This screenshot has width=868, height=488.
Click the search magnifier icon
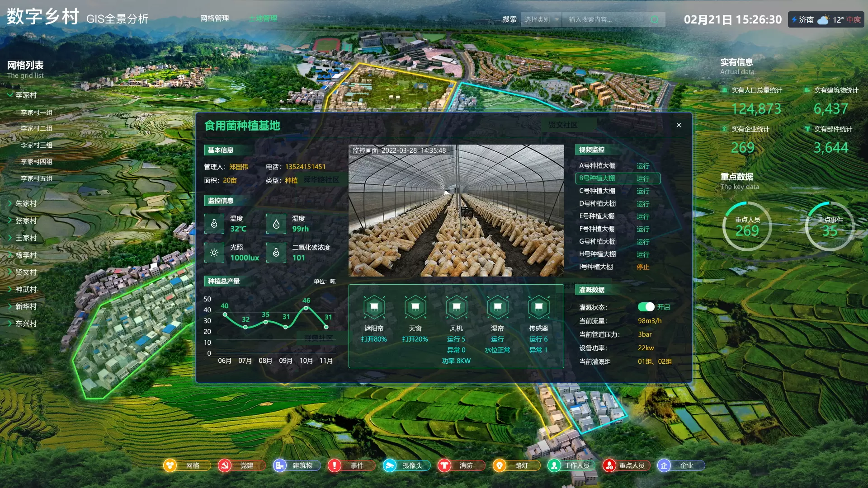coord(654,19)
